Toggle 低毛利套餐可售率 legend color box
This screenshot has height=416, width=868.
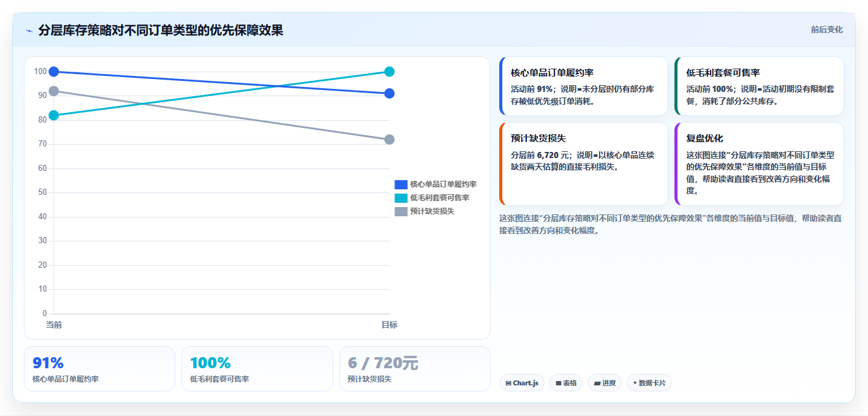(401, 198)
